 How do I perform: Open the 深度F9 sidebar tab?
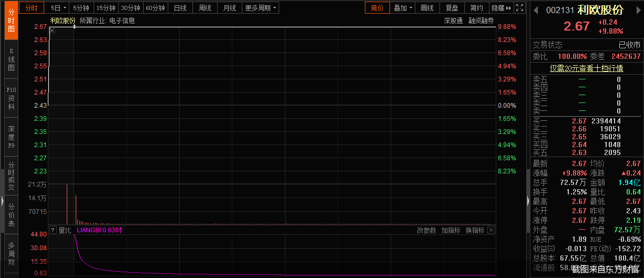coord(12,137)
